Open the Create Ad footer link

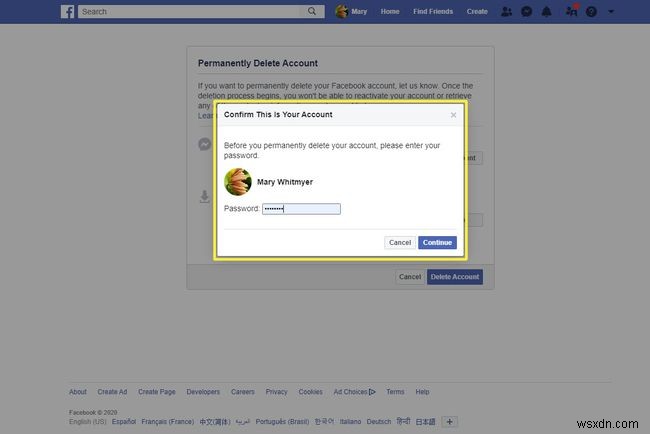(112, 392)
